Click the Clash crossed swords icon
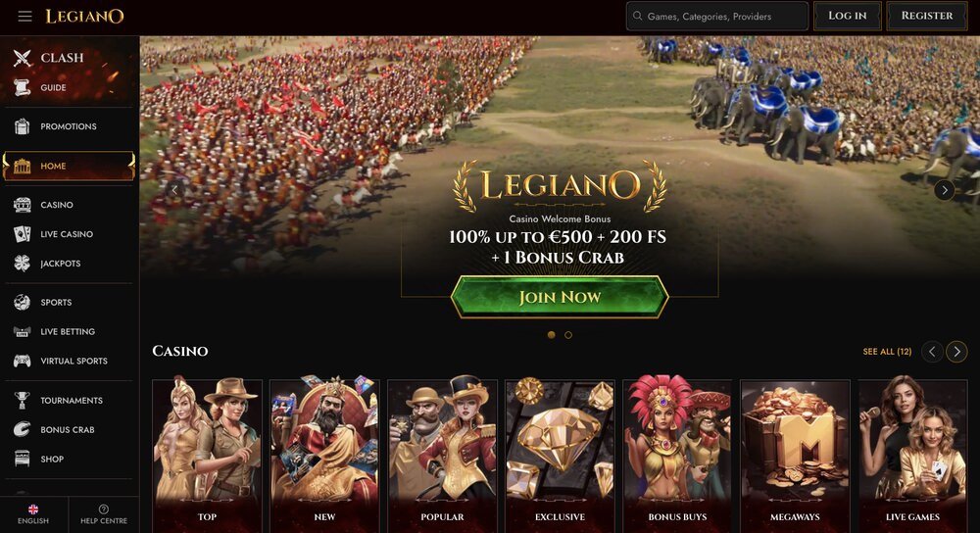 (23, 58)
